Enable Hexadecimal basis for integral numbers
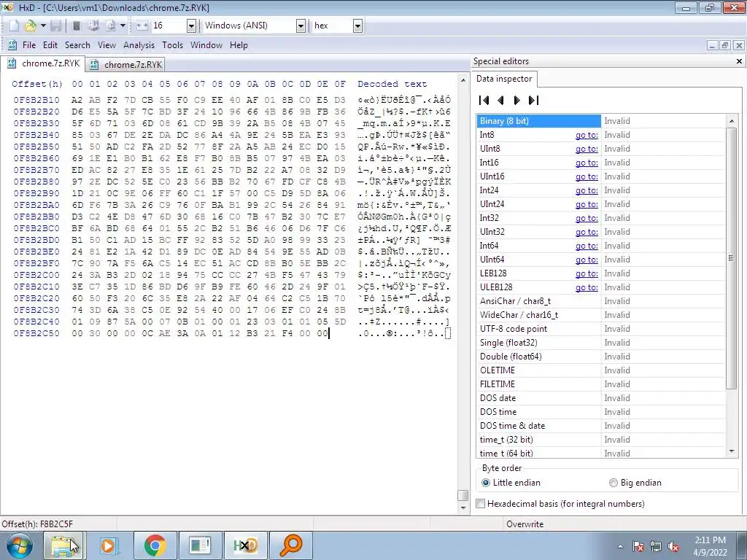The image size is (747, 560). 560,504
